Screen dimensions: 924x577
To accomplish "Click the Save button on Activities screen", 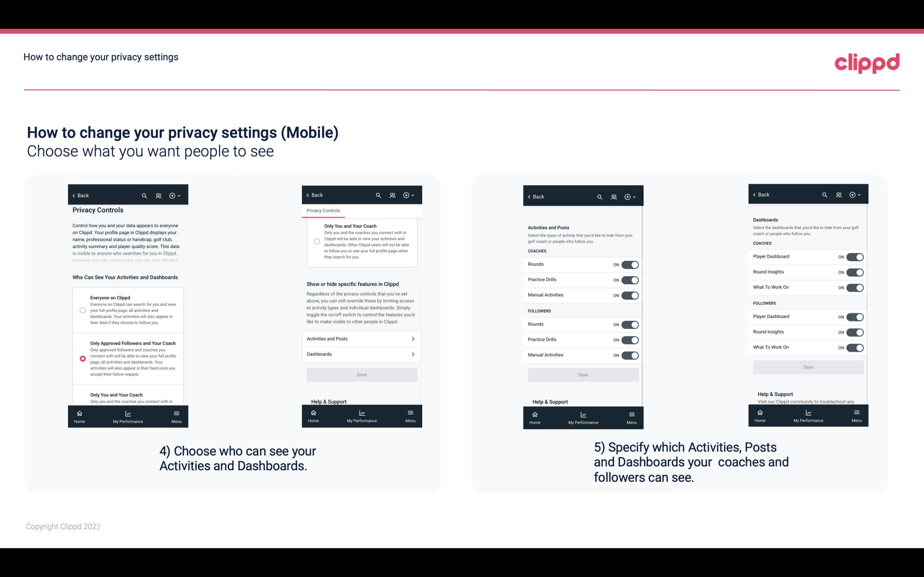I will click(x=583, y=374).
